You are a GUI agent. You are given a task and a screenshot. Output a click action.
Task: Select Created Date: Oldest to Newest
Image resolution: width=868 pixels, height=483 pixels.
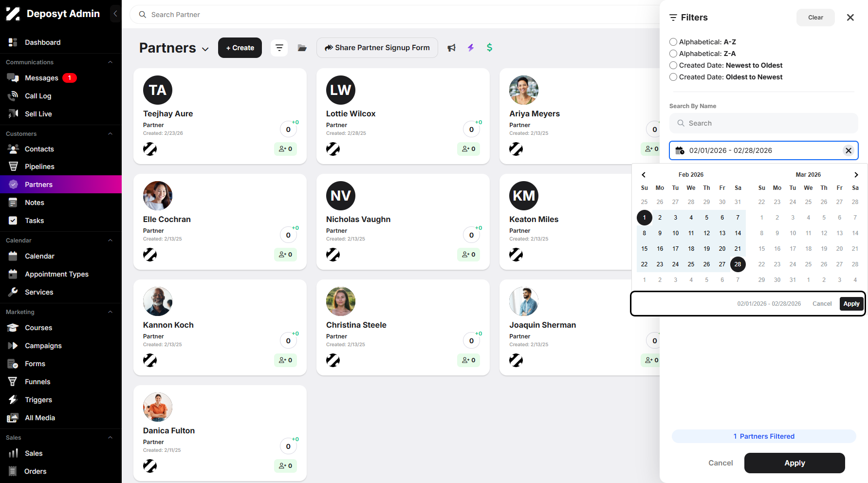pos(673,77)
